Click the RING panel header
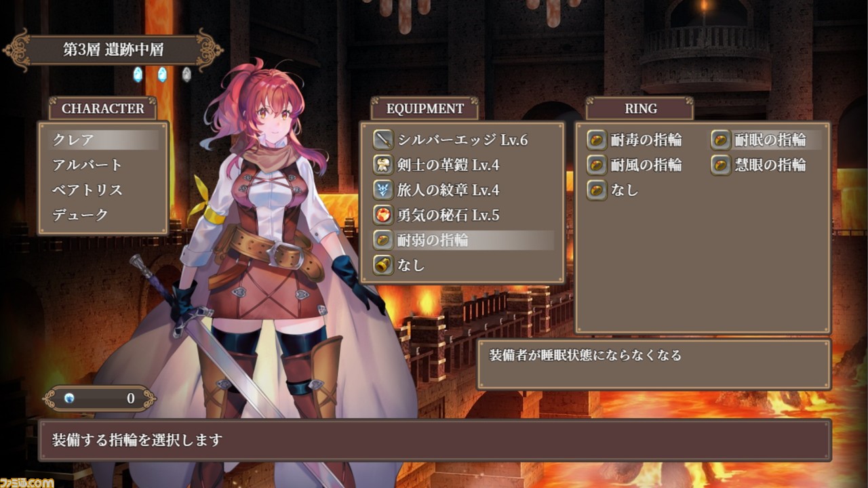This screenshot has width=868, height=488. coord(640,108)
